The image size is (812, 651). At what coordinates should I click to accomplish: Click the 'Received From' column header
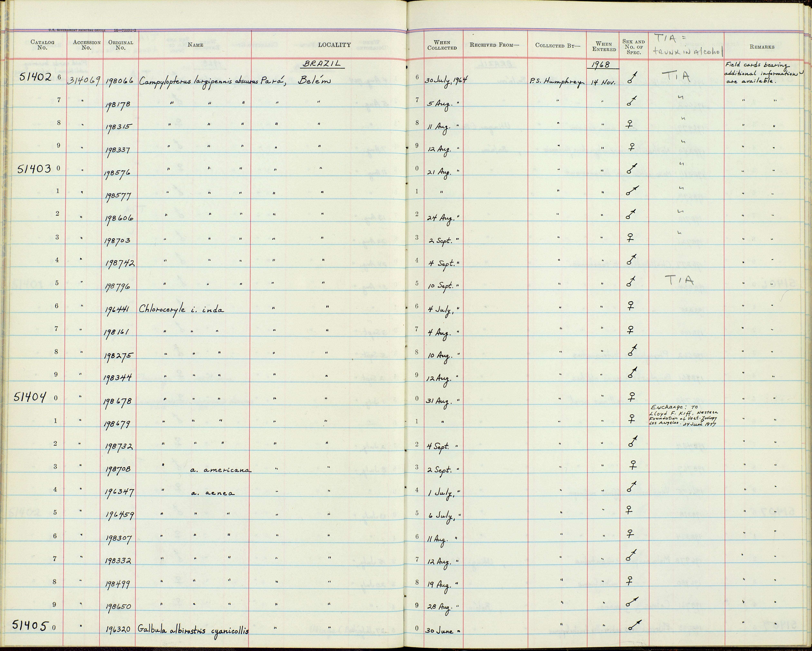coord(494,45)
